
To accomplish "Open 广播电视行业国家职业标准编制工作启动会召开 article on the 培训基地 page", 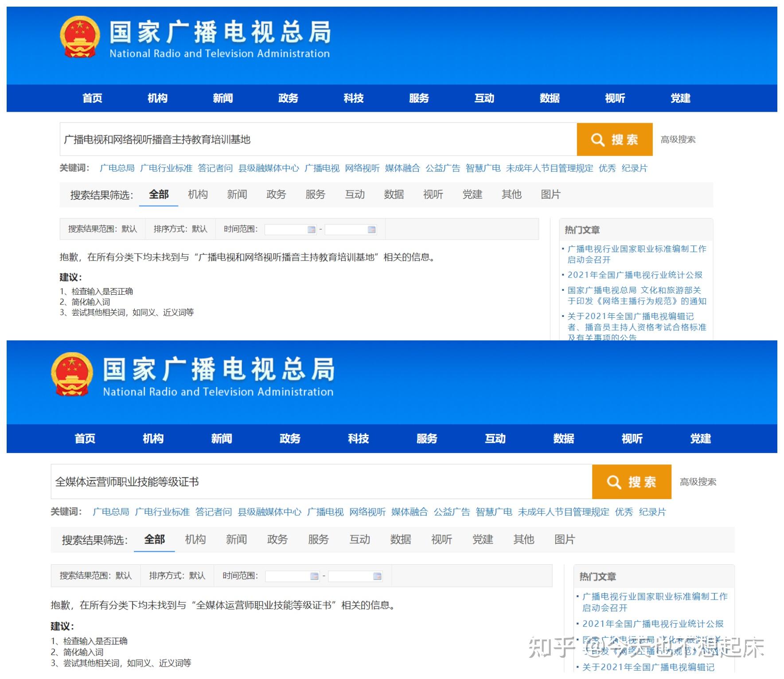I will click(637, 254).
